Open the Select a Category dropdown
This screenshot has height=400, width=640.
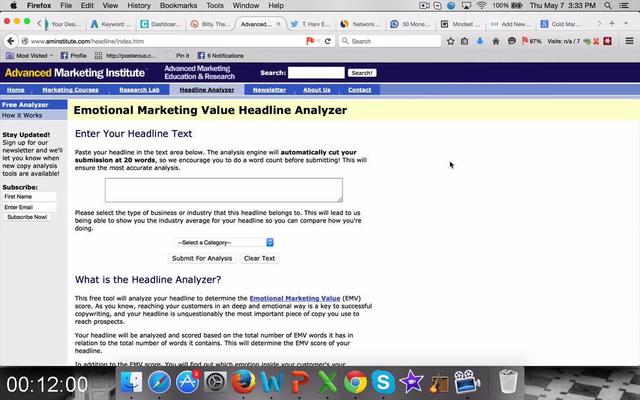[224, 242]
